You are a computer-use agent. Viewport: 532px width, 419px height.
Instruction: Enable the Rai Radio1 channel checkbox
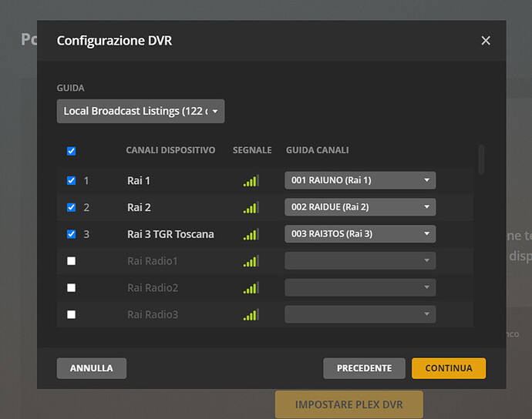pos(71,260)
